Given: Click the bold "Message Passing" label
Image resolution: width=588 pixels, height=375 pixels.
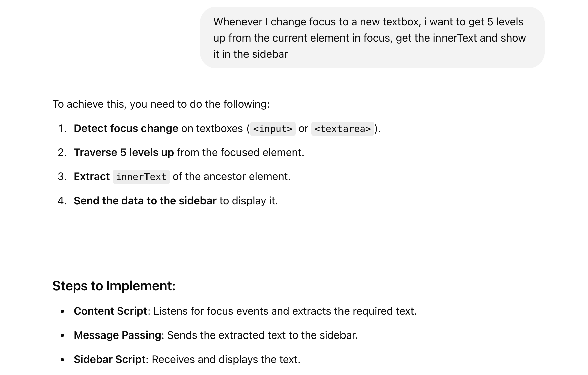Looking at the screenshot, I should [x=117, y=335].
